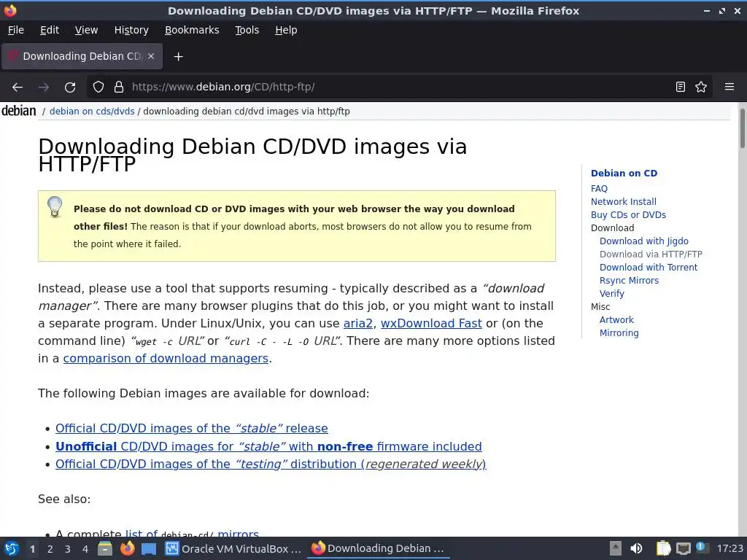747x560 pixels.
Task: Click the removable media eject tray icon
Action: pos(616,548)
